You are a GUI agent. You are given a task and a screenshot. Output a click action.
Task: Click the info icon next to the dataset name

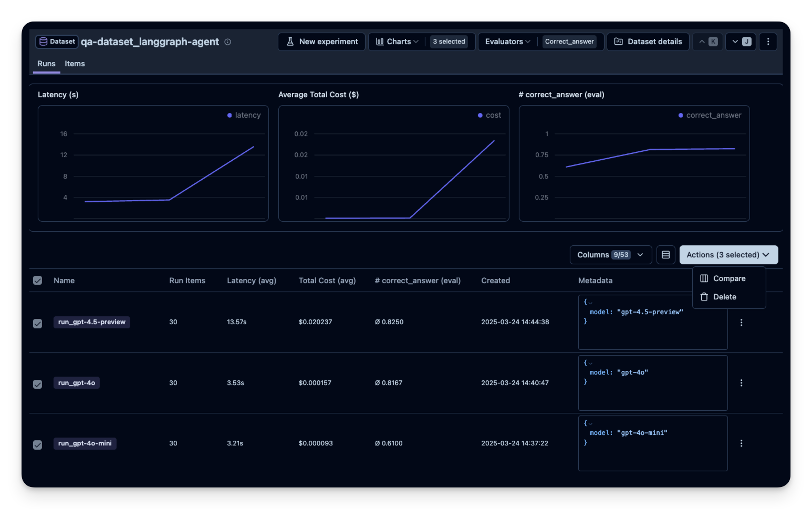(227, 41)
